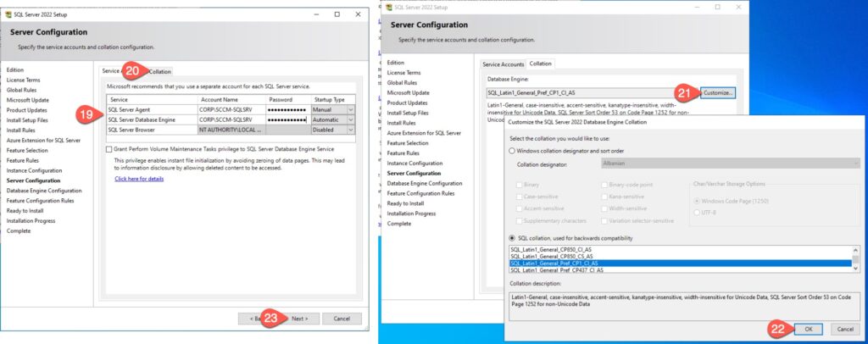The height and width of the screenshot is (344, 868).
Task: Open Startup Type dropdown for SQL Server Agent
Action: tap(351, 110)
